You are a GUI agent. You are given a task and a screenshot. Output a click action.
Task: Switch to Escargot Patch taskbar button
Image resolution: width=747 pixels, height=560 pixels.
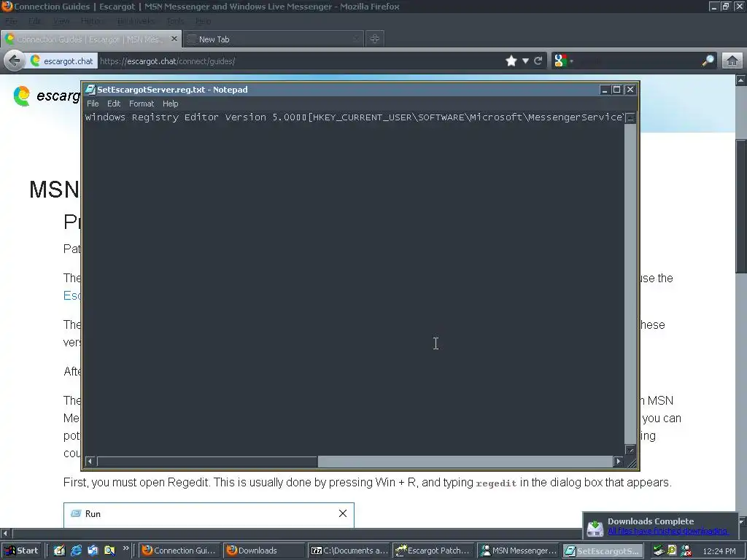point(434,551)
